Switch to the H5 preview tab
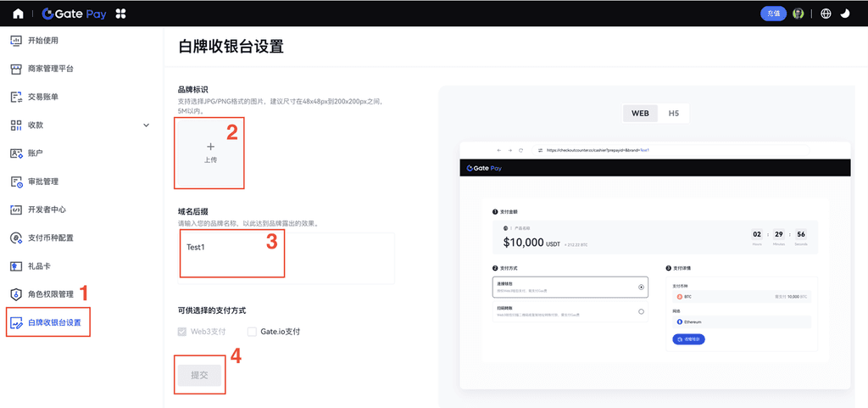 [673, 113]
